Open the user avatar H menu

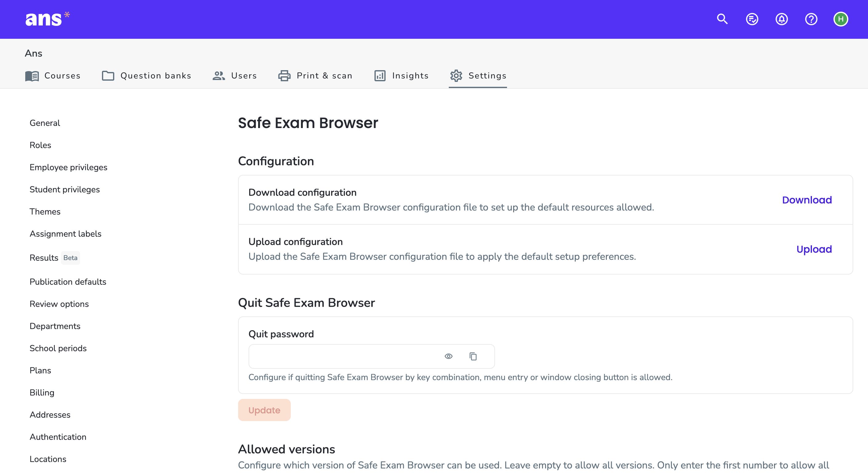point(841,19)
